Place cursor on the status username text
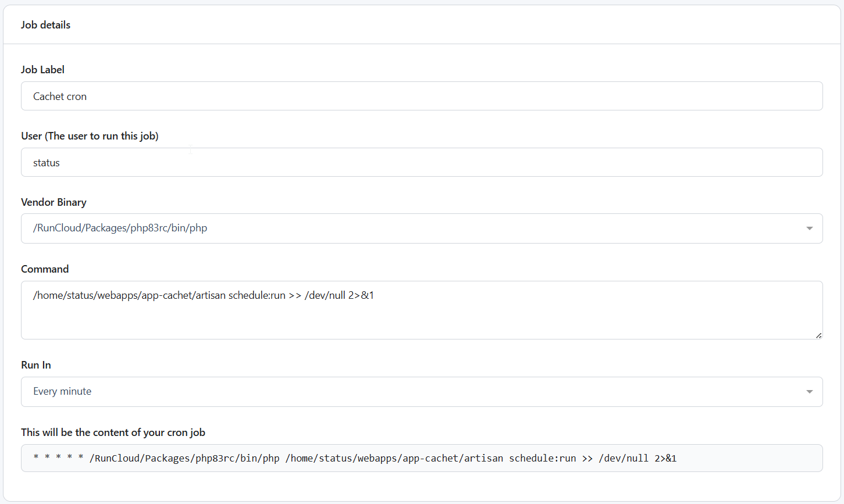The width and height of the screenshot is (844, 504). 47,163
